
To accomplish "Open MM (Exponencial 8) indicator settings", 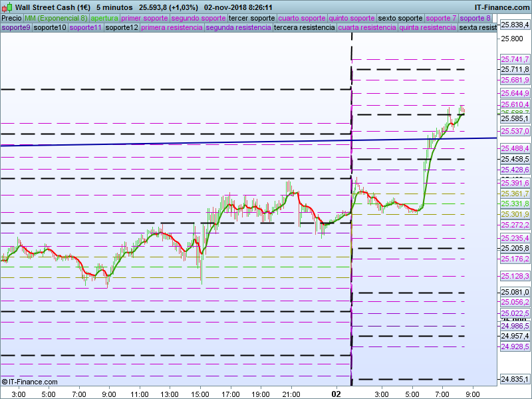I will pos(56,18).
